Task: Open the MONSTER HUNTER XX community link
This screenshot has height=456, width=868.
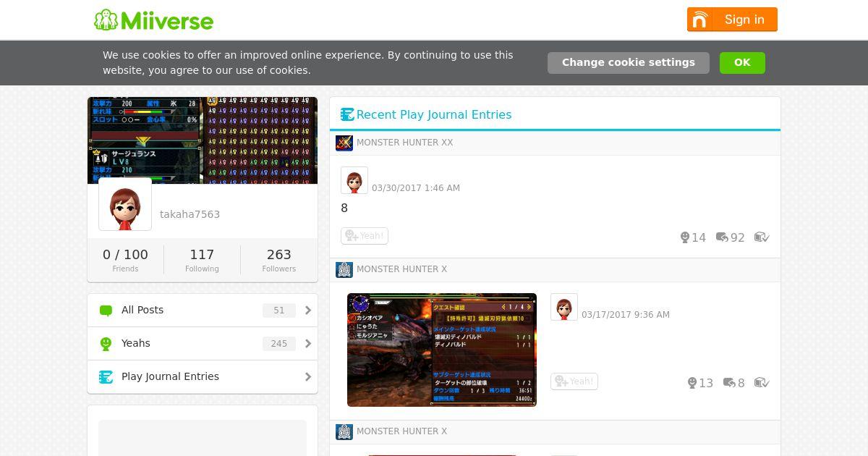Action: pyautogui.click(x=404, y=143)
